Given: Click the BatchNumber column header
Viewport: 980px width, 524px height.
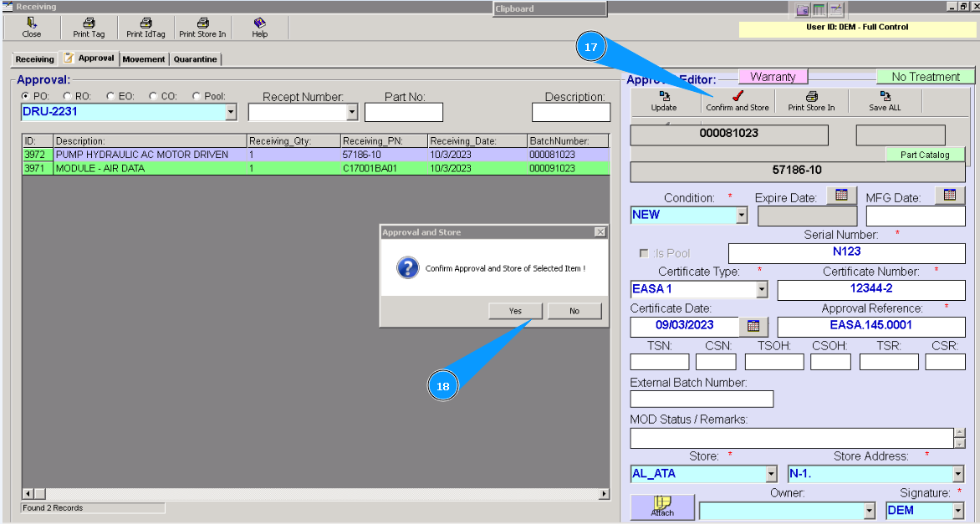Looking at the screenshot, I should pyautogui.click(x=568, y=141).
